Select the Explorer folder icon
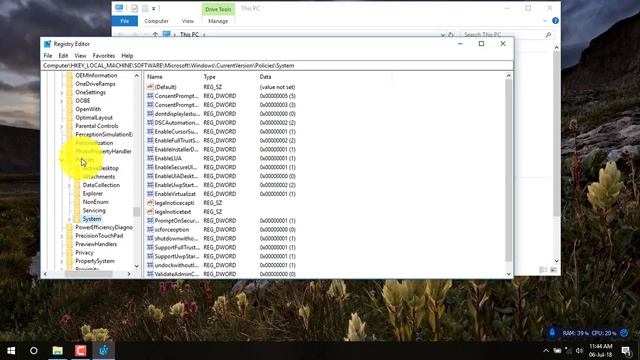Viewport: 640px width, 360px height. pos(77,193)
